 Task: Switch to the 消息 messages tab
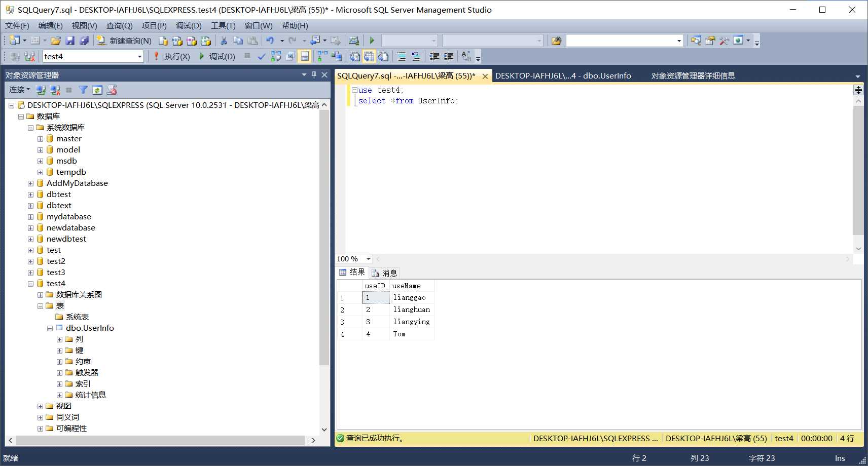(384, 273)
